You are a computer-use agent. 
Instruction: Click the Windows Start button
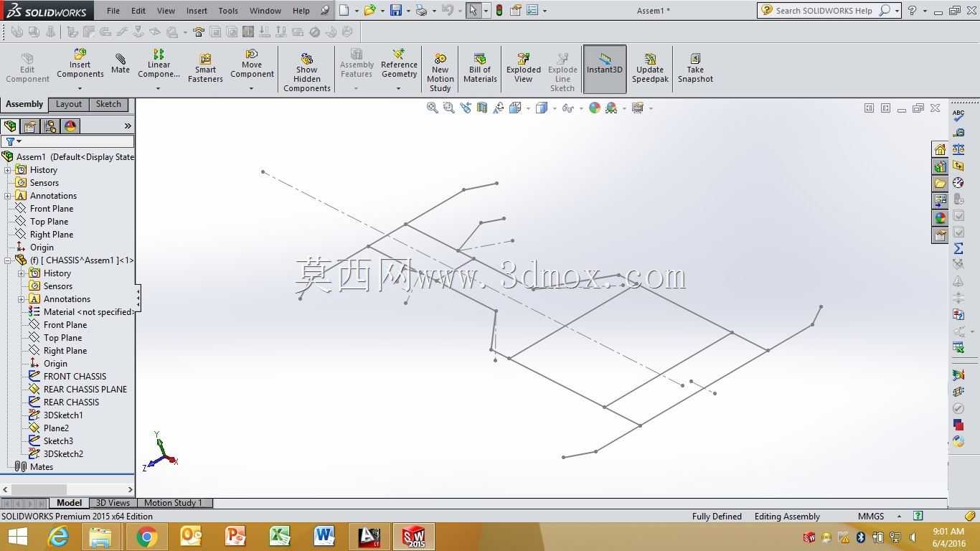[x=17, y=536]
